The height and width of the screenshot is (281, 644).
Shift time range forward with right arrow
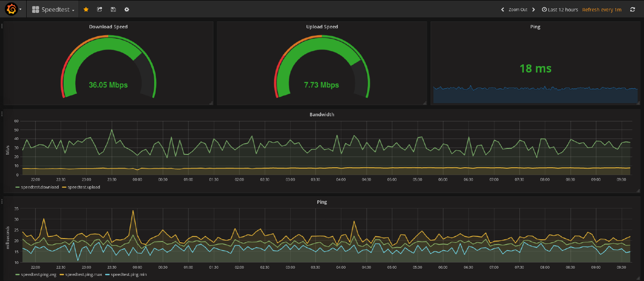[534, 9]
